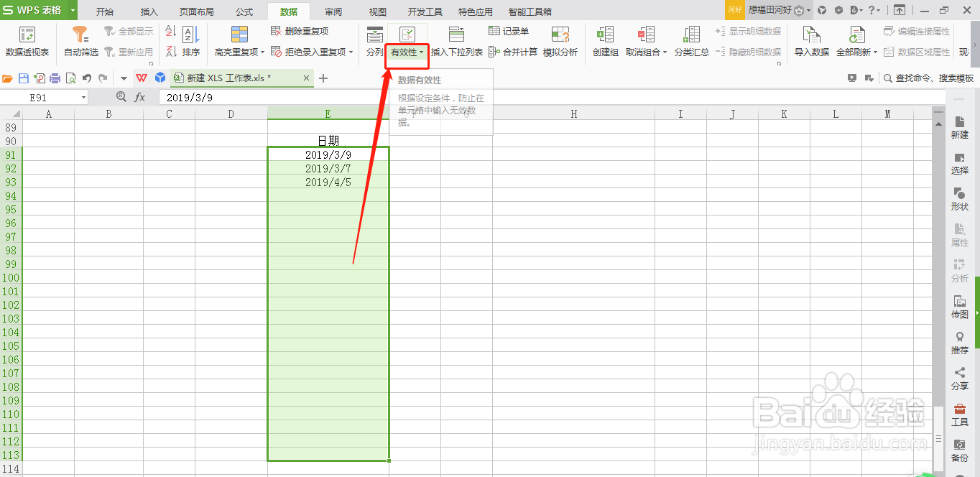
Task: Click the print preview icon
Action: [x=70, y=78]
